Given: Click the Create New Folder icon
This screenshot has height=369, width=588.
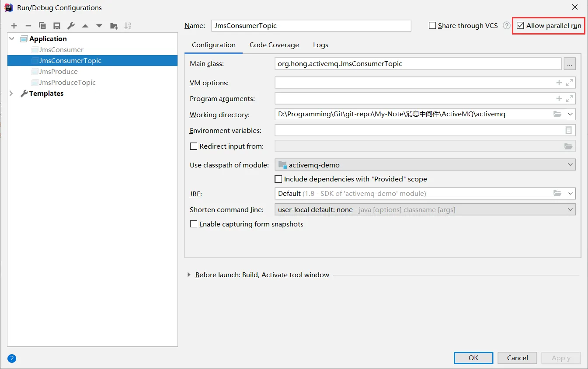Looking at the screenshot, I should (114, 26).
